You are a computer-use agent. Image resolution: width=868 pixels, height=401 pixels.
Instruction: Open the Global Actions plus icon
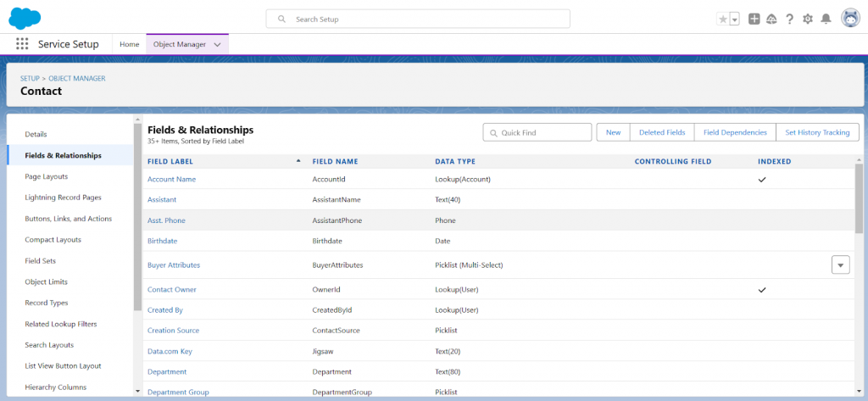click(x=754, y=19)
